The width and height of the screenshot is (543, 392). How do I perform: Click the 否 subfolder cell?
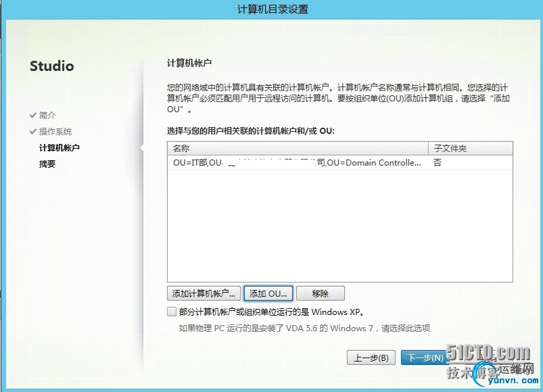[x=438, y=163]
